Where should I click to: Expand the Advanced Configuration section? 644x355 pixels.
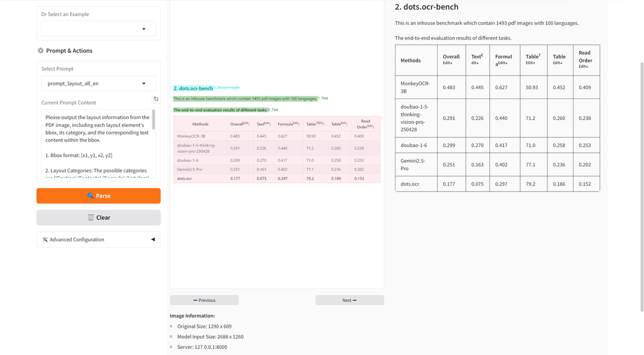click(99, 239)
